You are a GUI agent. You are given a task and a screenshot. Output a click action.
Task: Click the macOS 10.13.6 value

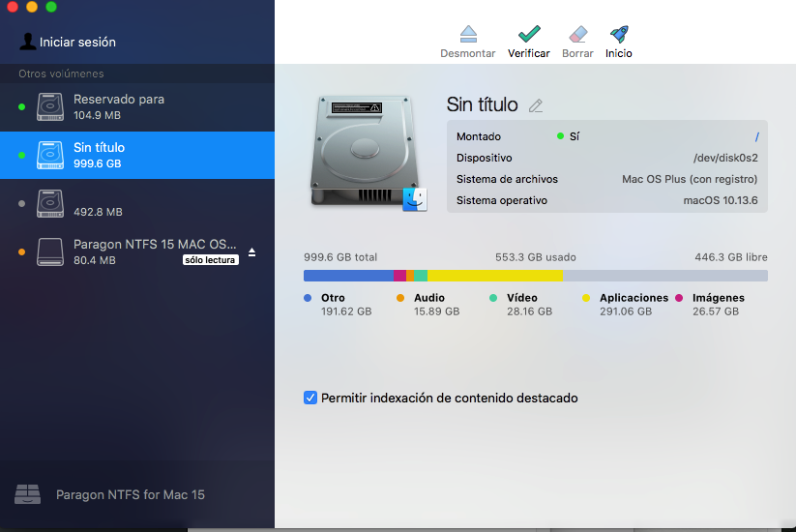click(x=721, y=200)
